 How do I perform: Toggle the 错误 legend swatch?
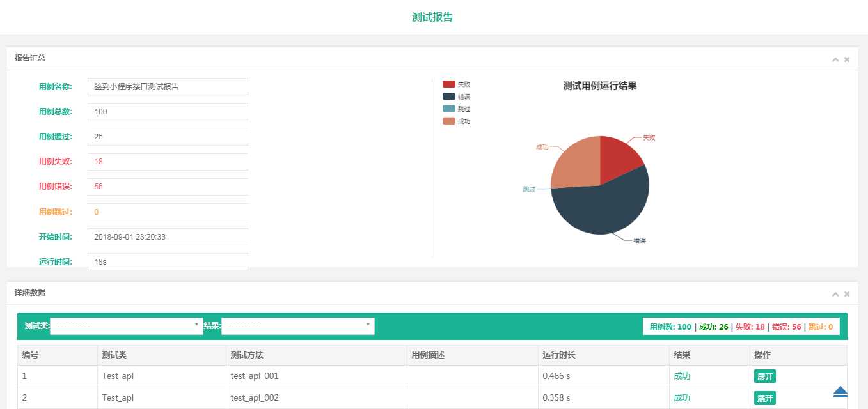pyautogui.click(x=449, y=96)
